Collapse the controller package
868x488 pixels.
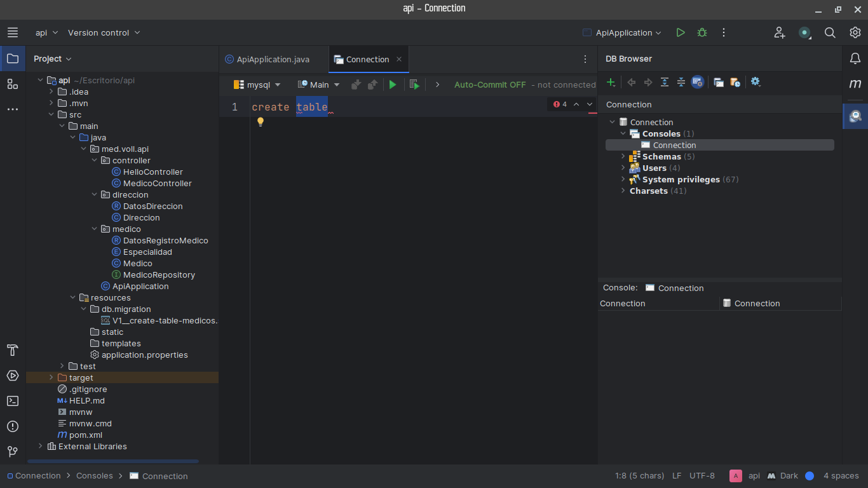(x=95, y=160)
